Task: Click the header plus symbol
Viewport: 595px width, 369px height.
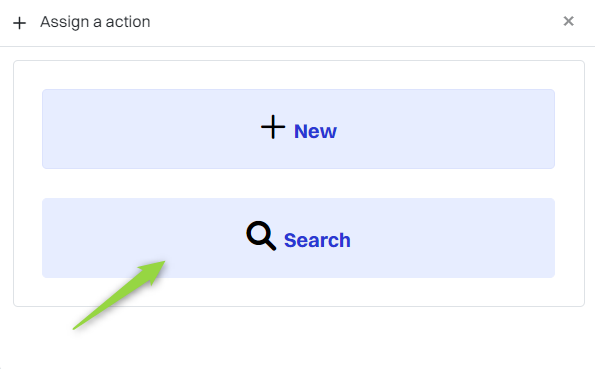Action: (19, 23)
